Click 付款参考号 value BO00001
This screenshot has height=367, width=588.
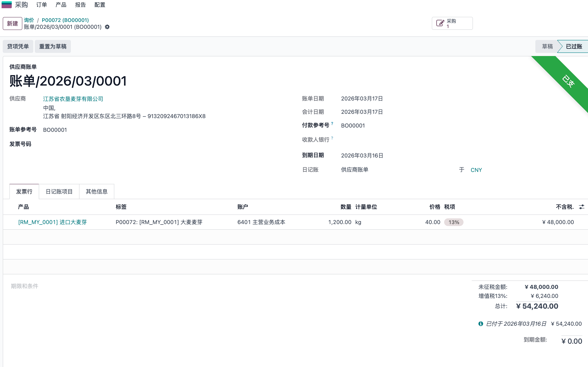353,126
